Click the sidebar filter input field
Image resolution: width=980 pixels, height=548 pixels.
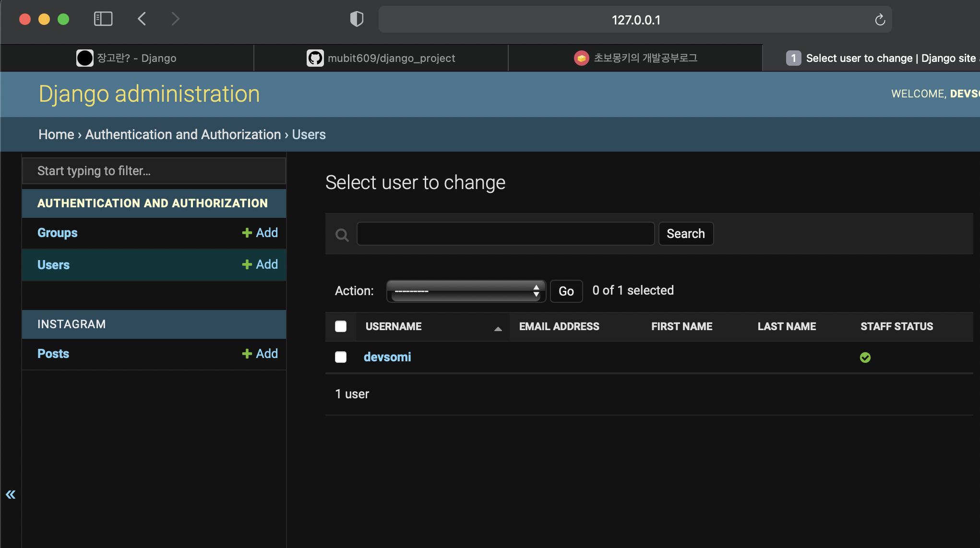click(x=154, y=171)
